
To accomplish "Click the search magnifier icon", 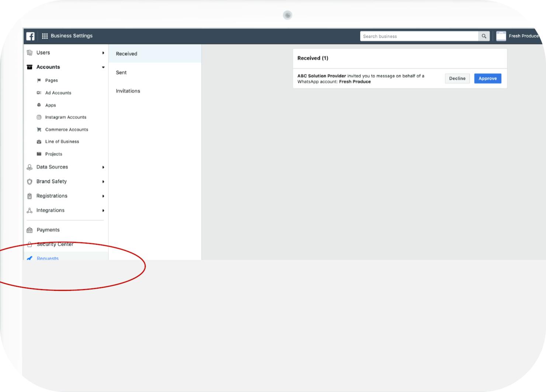I will tap(484, 36).
